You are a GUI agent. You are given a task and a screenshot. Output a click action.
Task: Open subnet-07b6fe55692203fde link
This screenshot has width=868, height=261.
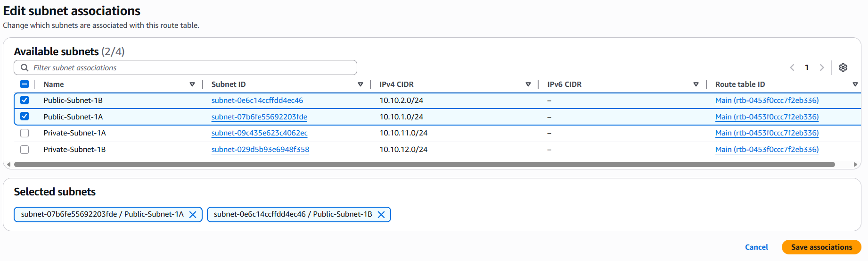click(x=259, y=117)
